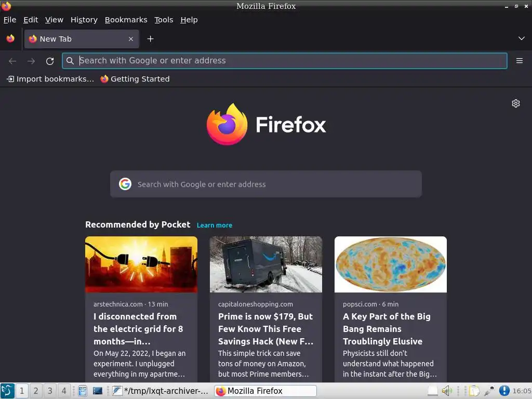
Task: Follow the Learn more Pocket link
Action: point(215,225)
